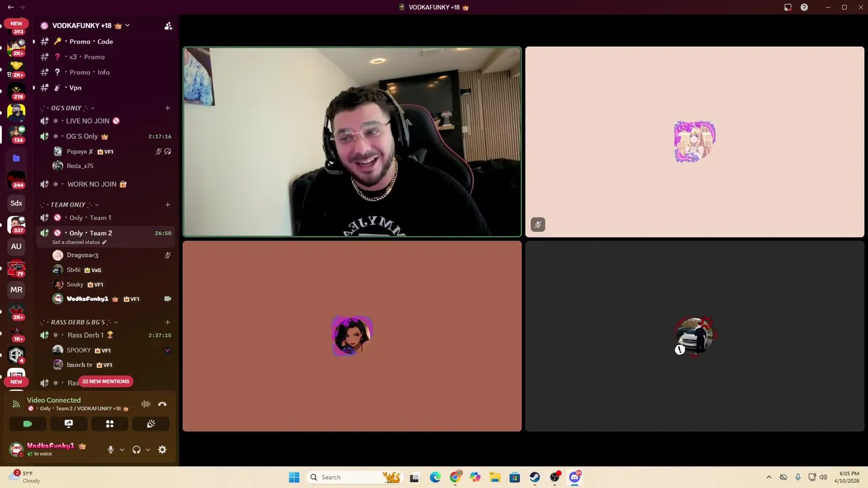Open the headphones output options arrow
This screenshot has height=488, width=868.
click(148, 449)
